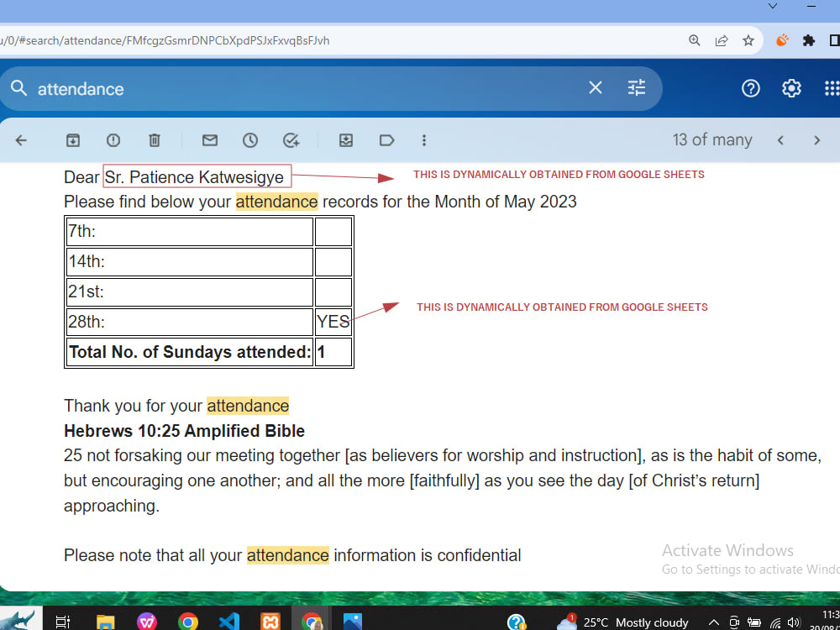
Task: Open Visual Studio Code from taskbar
Action: [229, 622]
